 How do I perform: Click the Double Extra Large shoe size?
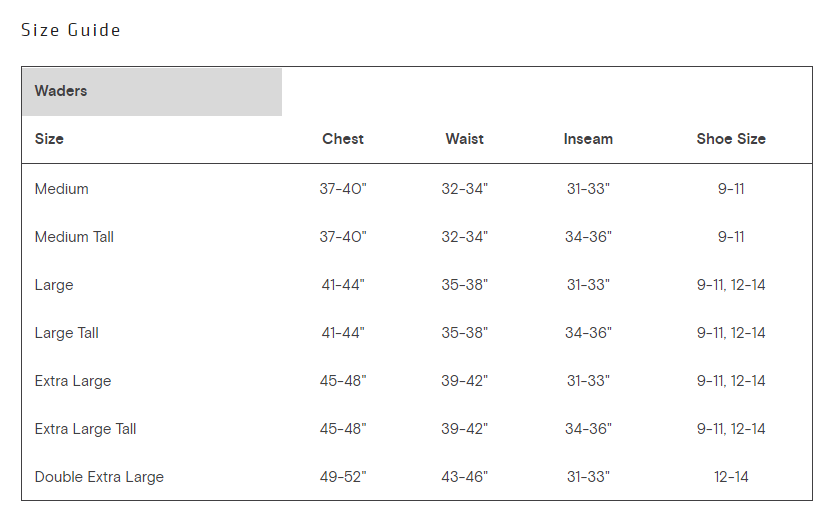[x=731, y=477]
